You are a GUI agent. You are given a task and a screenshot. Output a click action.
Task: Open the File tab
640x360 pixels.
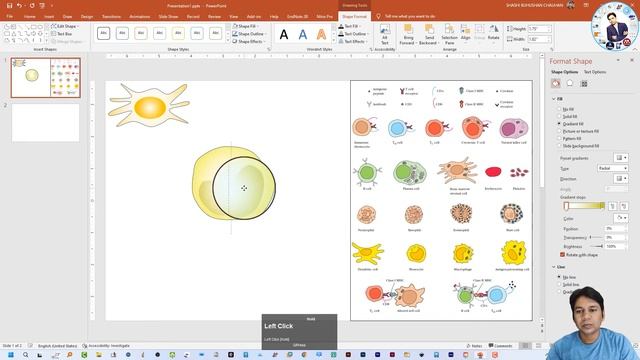[9, 16]
